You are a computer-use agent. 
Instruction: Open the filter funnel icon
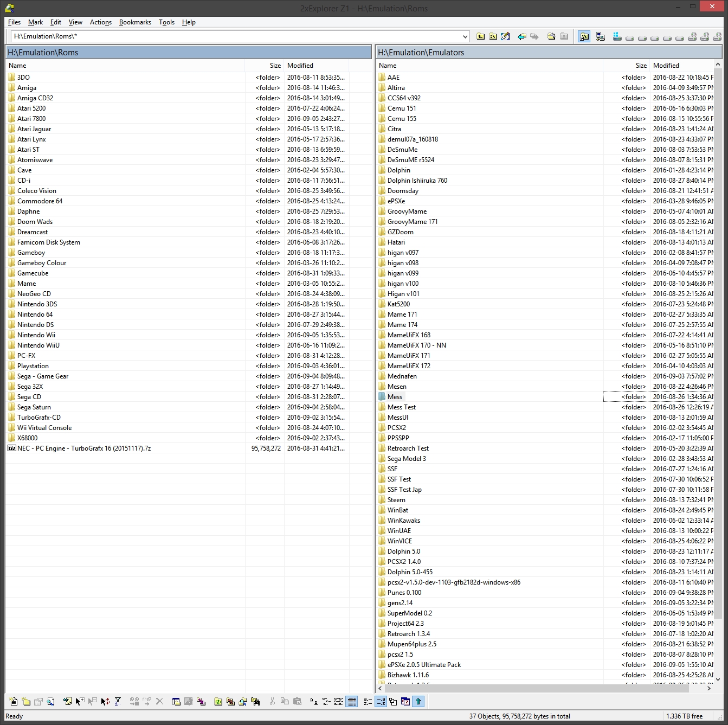point(118,701)
